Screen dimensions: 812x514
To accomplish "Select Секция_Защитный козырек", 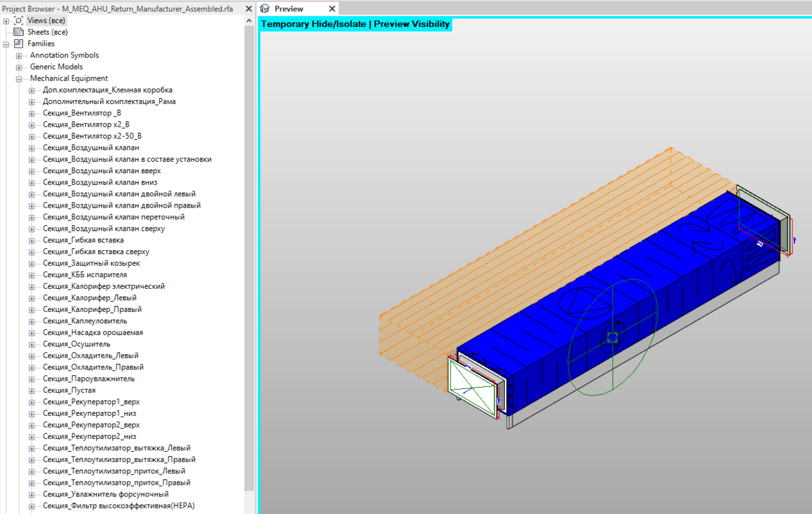I will click(91, 263).
